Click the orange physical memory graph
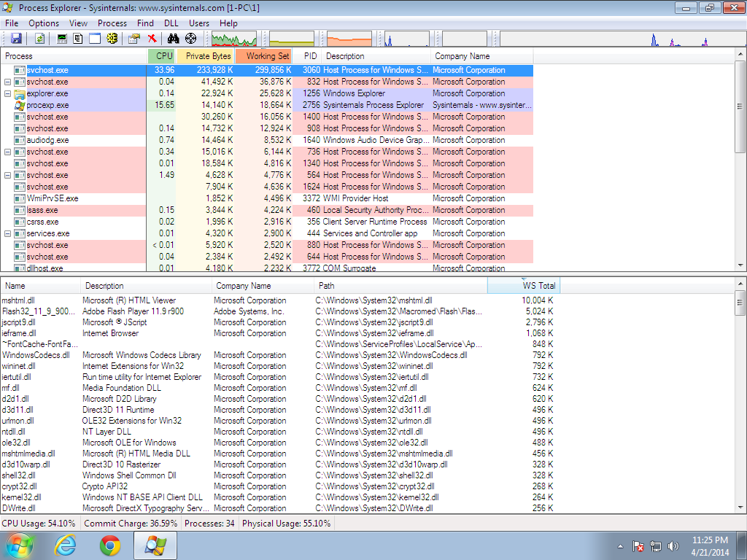The height and width of the screenshot is (560, 747). [x=349, y=39]
